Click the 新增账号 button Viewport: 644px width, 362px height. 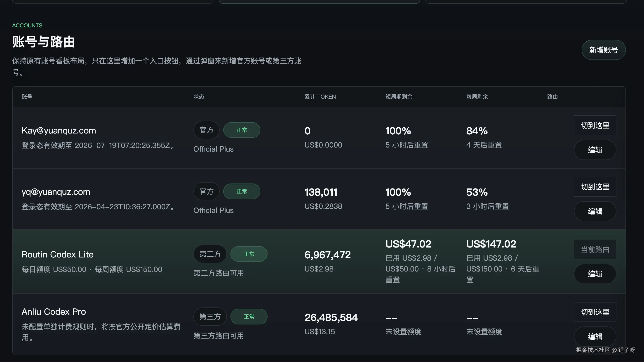click(603, 50)
